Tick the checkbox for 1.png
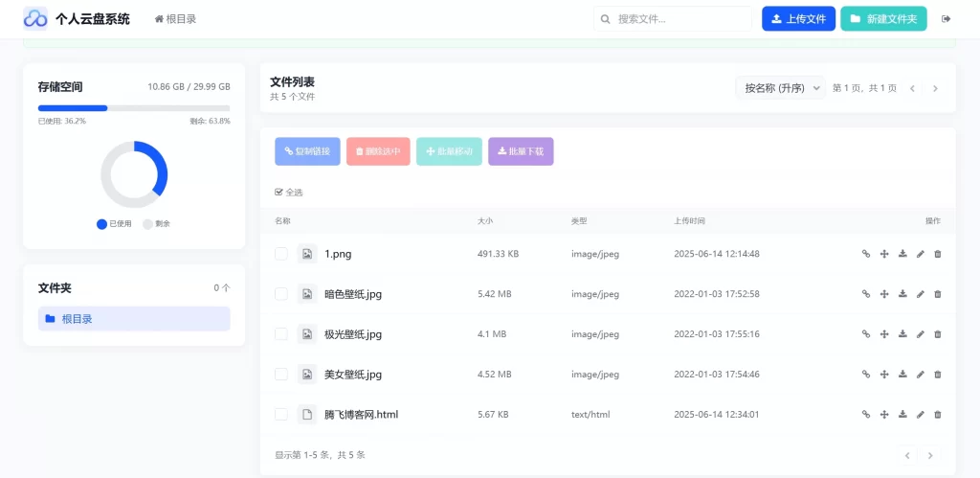 tap(281, 254)
